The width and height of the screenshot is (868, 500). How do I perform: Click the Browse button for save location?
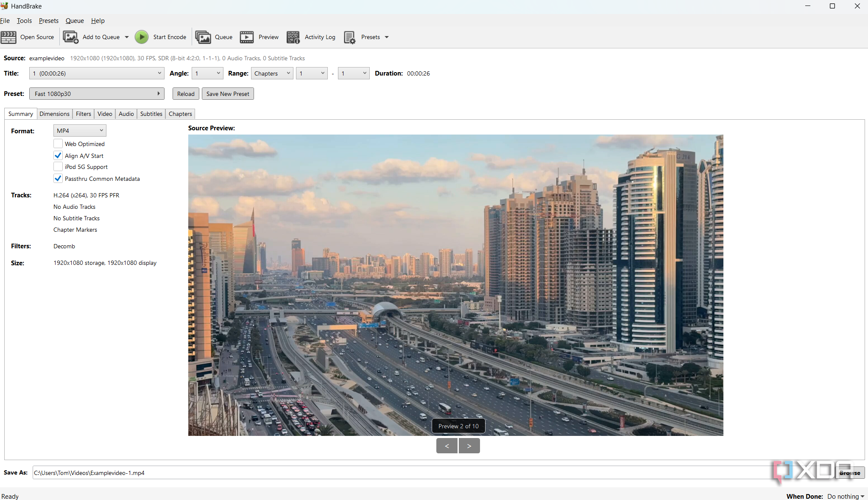[x=850, y=473]
